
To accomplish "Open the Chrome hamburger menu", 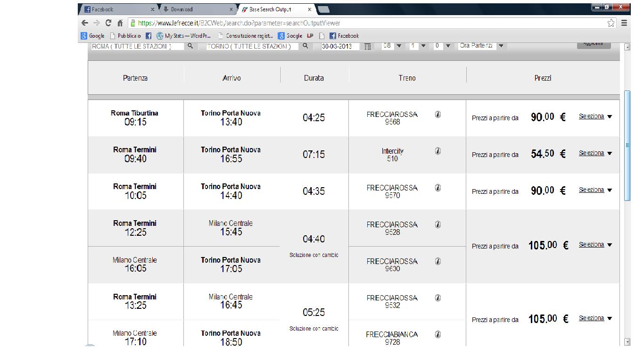I will (624, 23).
